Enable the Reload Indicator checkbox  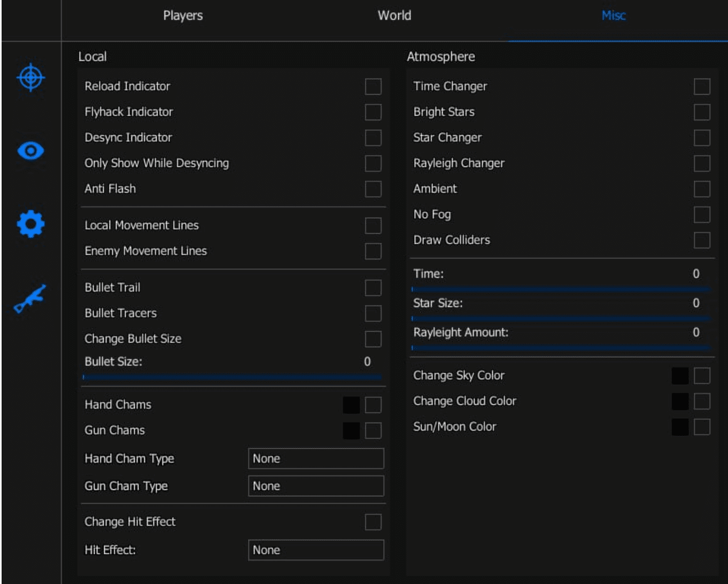[x=373, y=87]
